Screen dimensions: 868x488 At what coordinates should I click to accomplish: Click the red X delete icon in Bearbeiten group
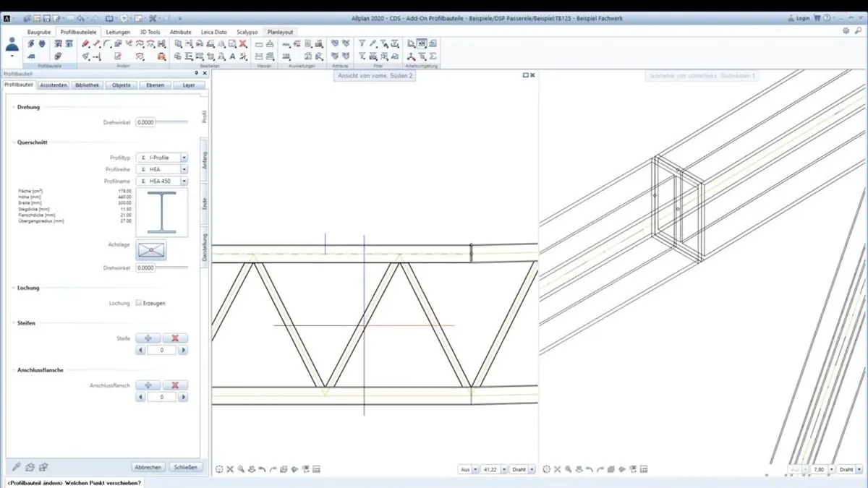(x=243, y=44)
